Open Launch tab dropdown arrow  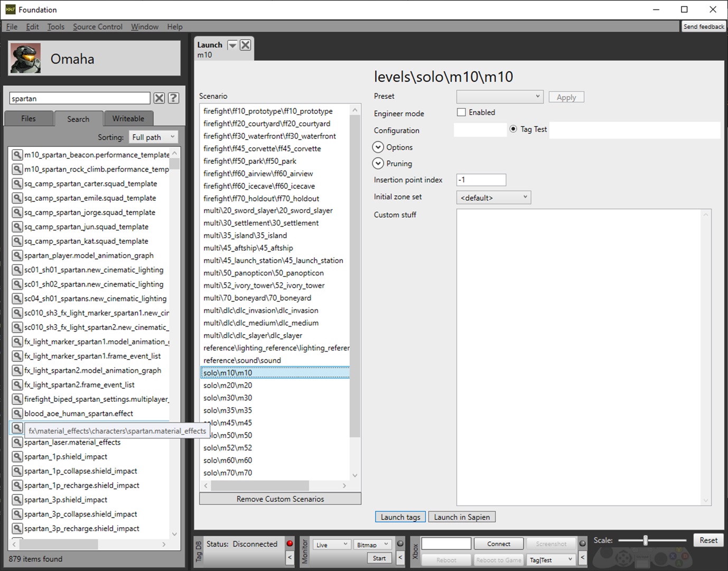coord(232,45)
